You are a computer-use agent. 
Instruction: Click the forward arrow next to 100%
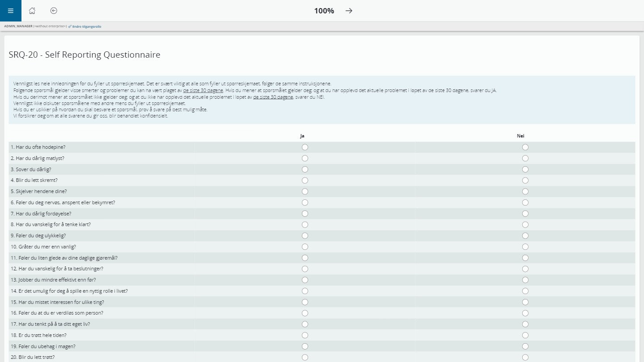348,10
